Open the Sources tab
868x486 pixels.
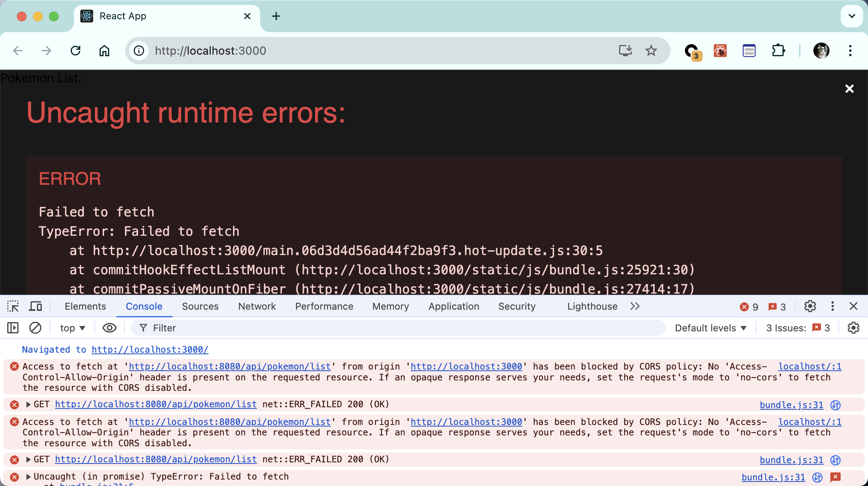coord(200,306)
